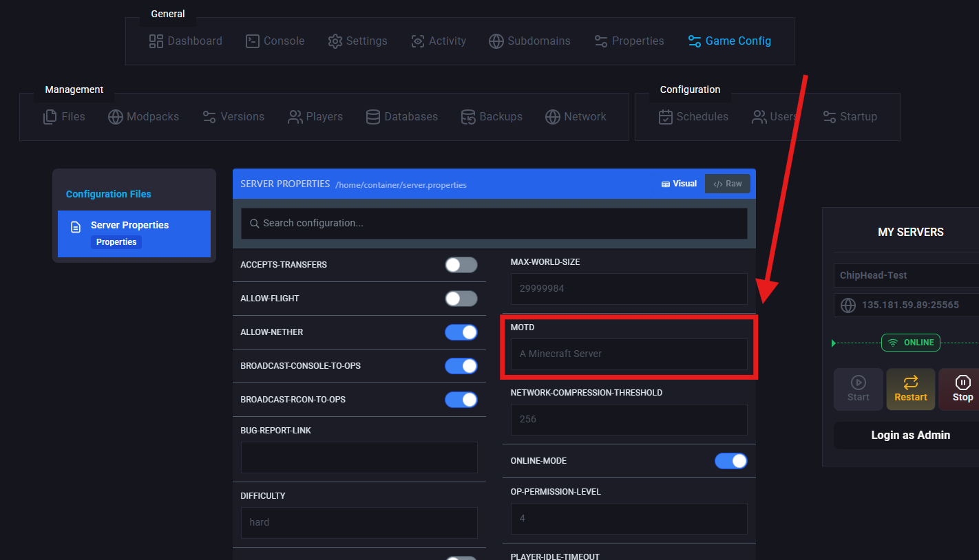
Task: Click the Search configuration field
Action: pos(494,224)
